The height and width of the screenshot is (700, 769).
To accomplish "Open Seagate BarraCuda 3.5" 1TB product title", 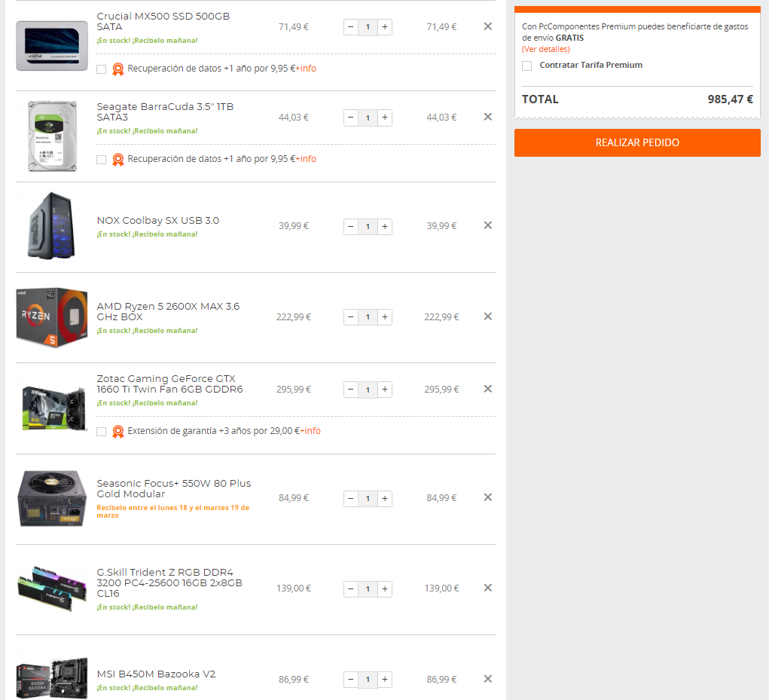I will 165,112.
